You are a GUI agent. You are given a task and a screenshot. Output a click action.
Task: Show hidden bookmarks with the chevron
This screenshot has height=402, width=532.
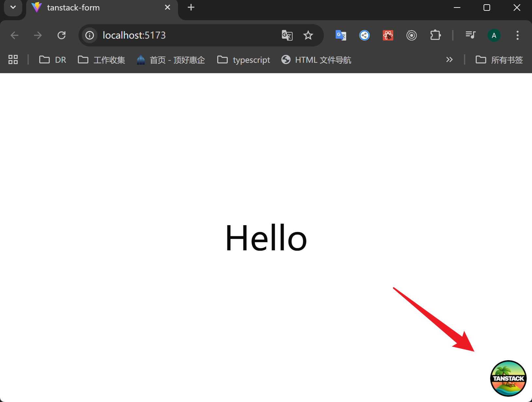[x=449, y=59]
